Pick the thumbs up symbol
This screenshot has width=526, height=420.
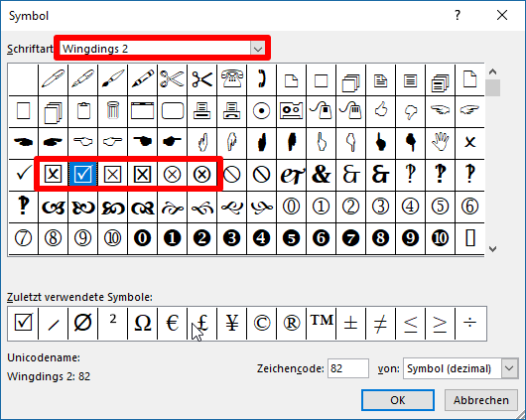coord(380,111)
